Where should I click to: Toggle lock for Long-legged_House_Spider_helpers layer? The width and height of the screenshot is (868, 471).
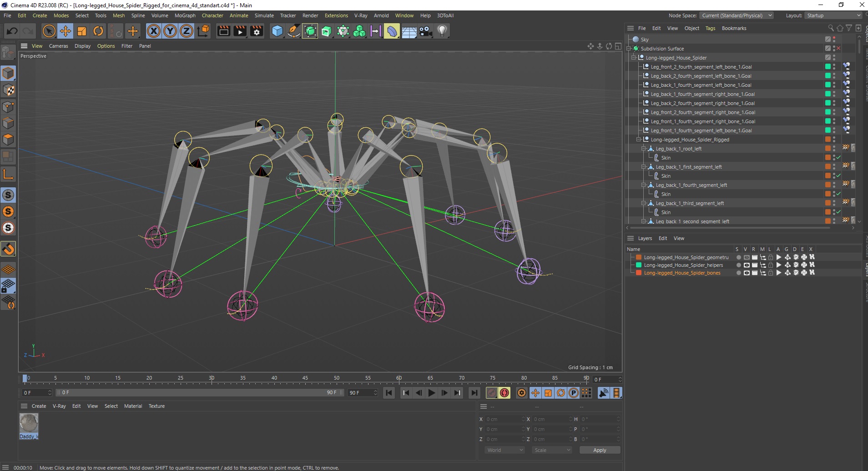(771, 265)
